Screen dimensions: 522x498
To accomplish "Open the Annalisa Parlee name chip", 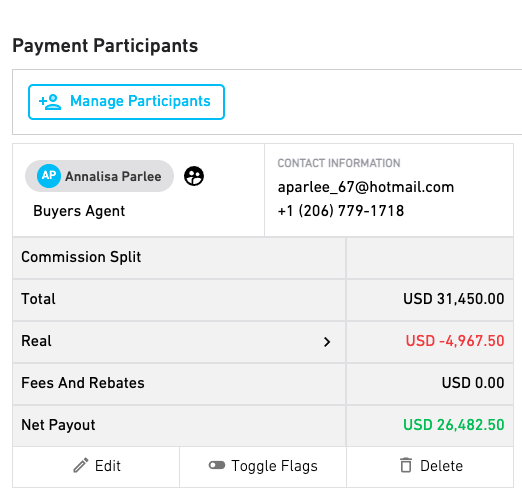I will click(x=99, y=176).
